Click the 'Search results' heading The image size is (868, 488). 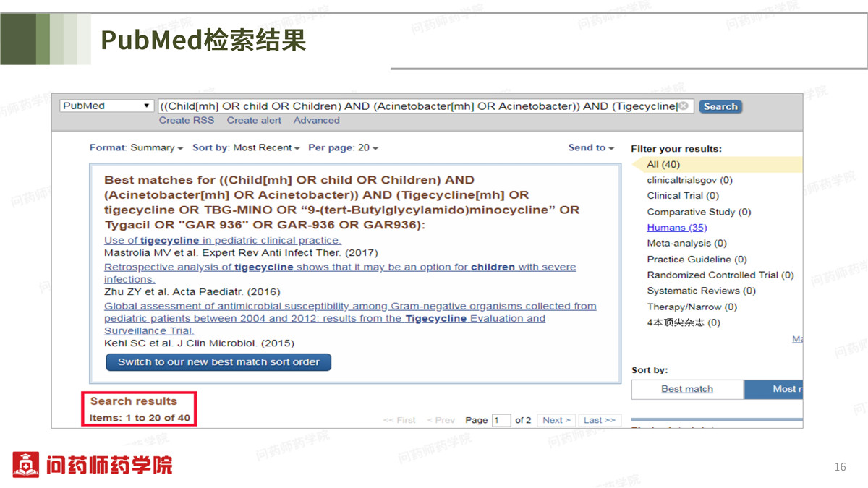coord(133,401)
